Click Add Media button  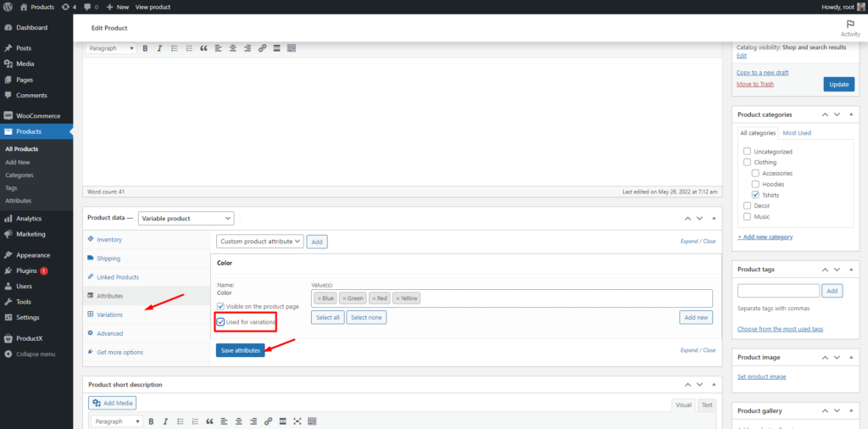tap(113, 403)
